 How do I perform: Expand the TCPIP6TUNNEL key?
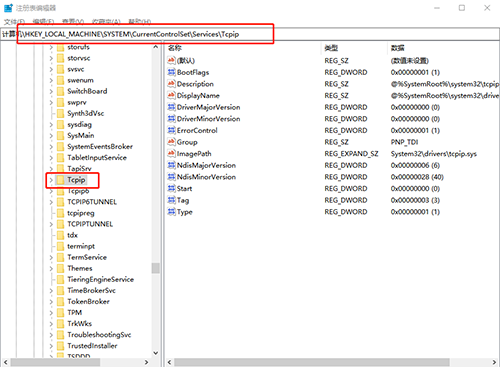point(51,202)
